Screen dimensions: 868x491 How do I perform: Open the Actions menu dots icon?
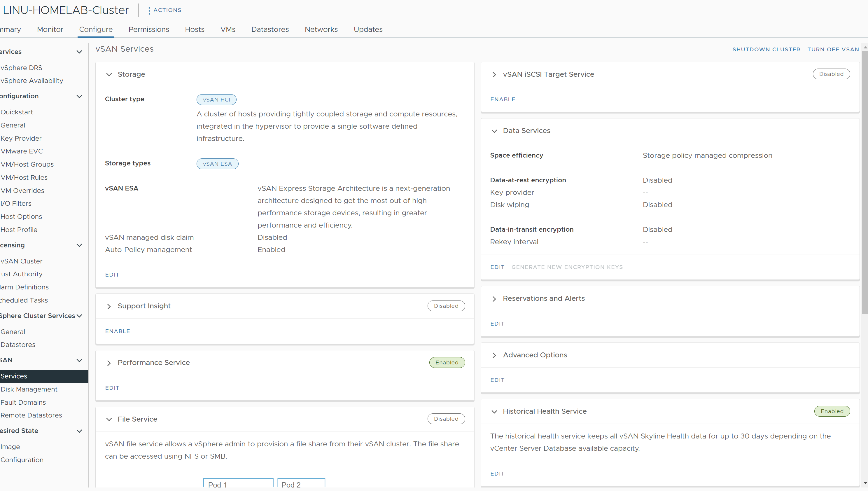pos(149,11)
